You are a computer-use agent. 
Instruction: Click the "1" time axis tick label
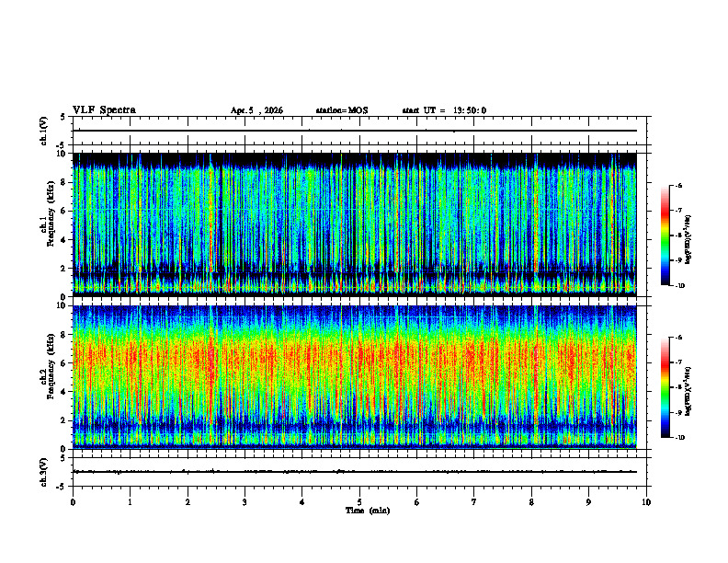point(130,502)
